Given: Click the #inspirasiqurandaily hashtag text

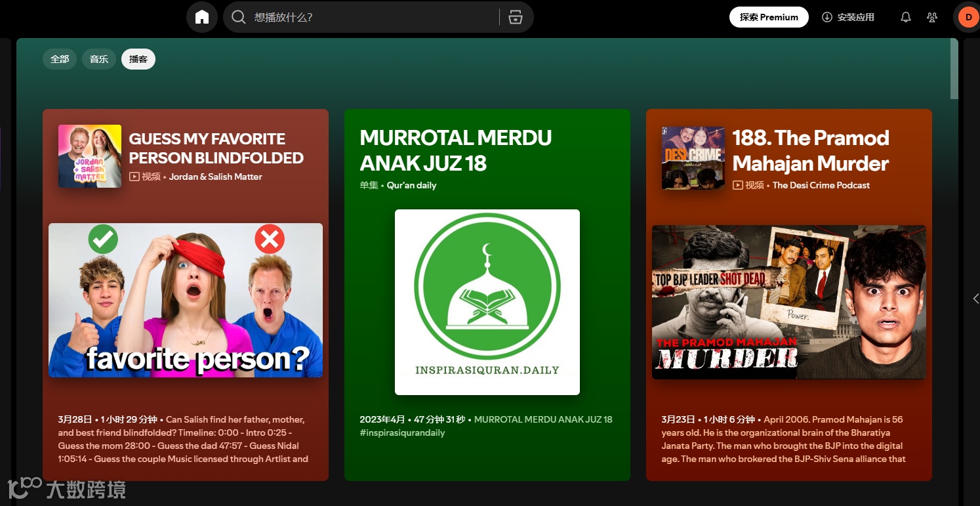Looking at the screenshot, I should click(x=402, y=432).
